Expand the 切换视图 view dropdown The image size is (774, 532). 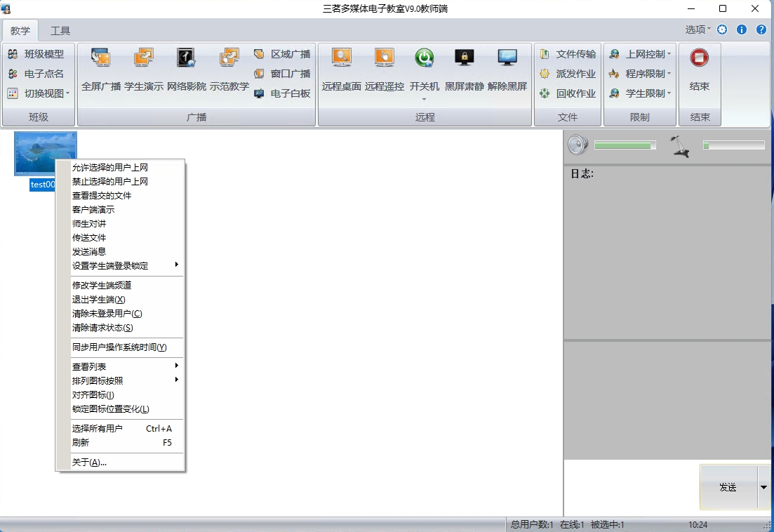(x=39, y=93)
